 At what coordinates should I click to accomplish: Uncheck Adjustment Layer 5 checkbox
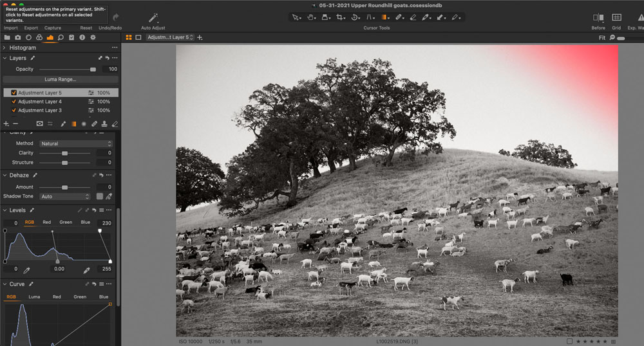pyautogui.click(x=14, y=93)
